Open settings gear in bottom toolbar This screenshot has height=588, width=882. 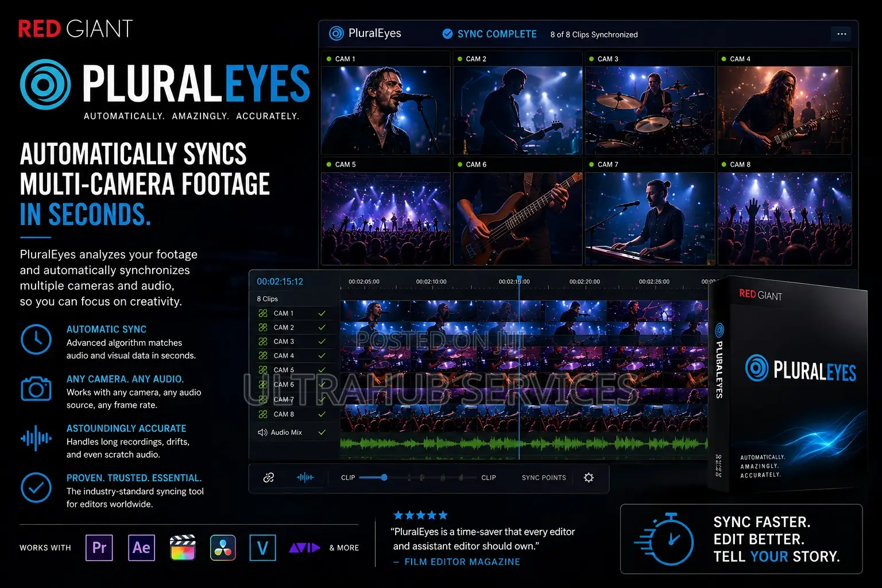(589, 478)
